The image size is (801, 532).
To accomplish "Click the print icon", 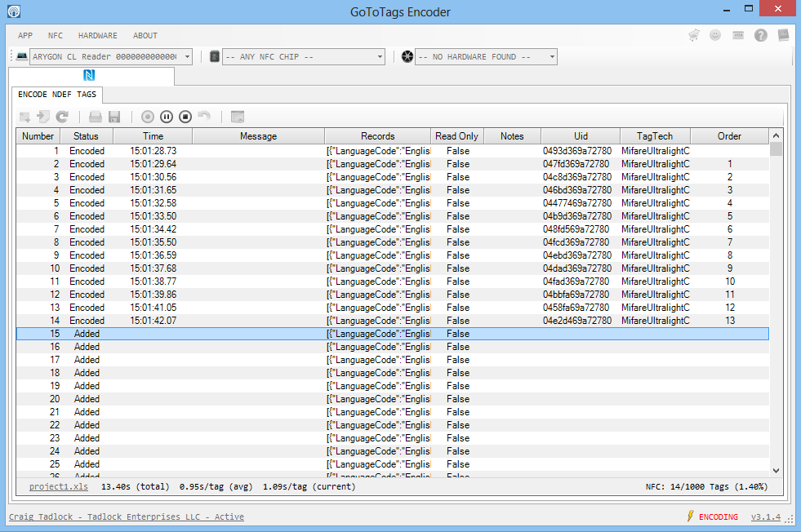I will tap(96, 117).
